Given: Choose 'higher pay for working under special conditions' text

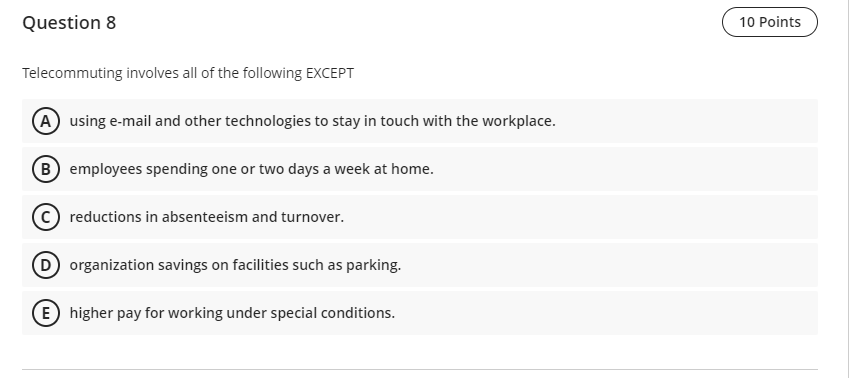Looking at the screenshot, I should click(x=232, y=313).
